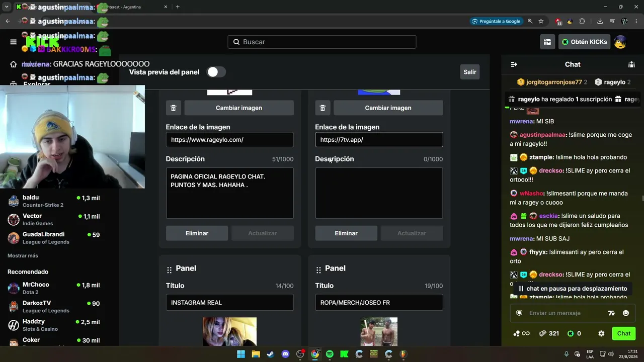Open the baldu Counter-Strike 2 channel
Image resolution: width=644 pixels, height=362 pixels.
59,201
